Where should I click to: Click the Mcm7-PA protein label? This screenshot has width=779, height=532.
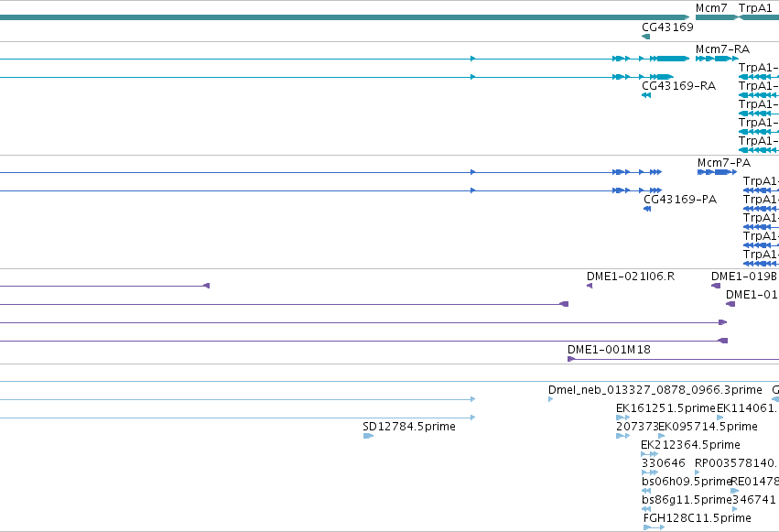(724, 163)
